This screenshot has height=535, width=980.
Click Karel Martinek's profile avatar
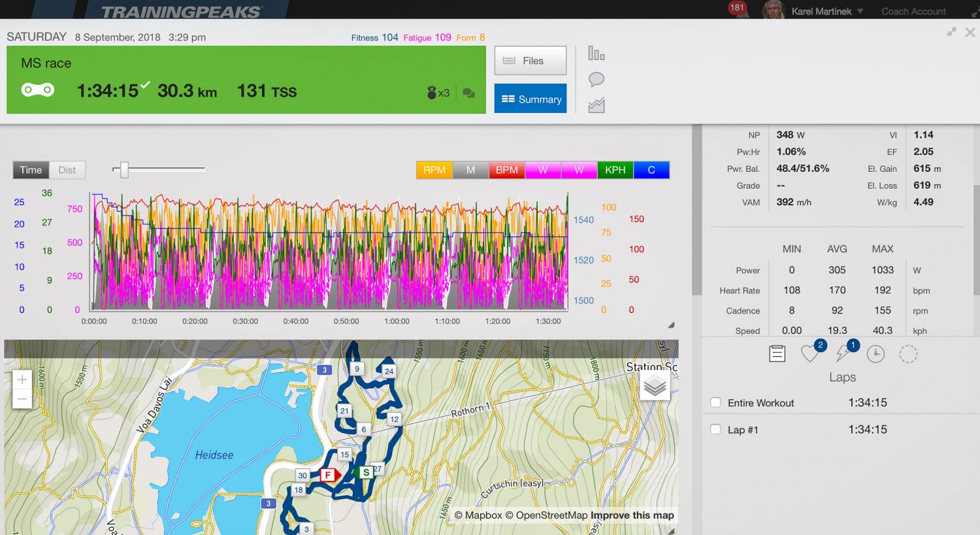tap(773, 10)
